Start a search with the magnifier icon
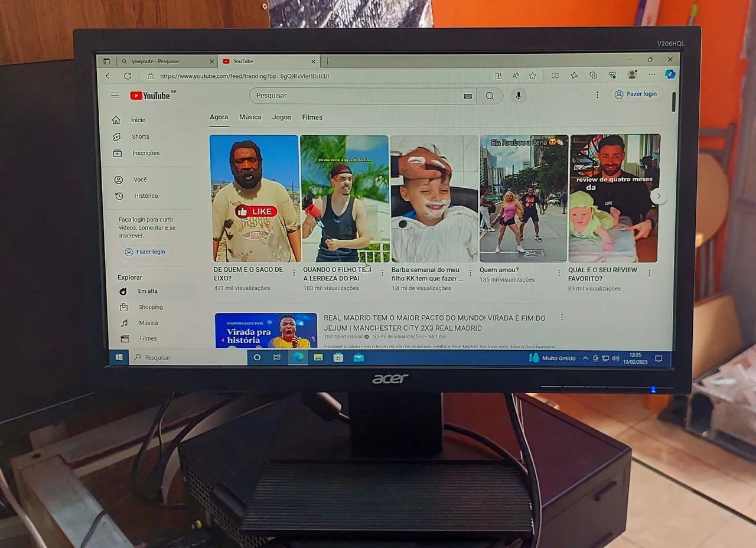756x548 pixels. [x=490, y=96]
